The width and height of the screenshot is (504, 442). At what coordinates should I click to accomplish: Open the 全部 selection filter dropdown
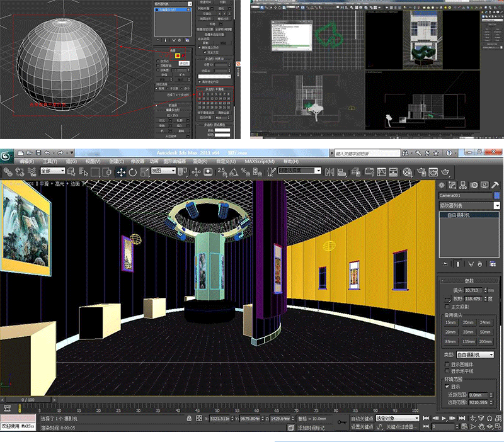[x=52, y=171]
